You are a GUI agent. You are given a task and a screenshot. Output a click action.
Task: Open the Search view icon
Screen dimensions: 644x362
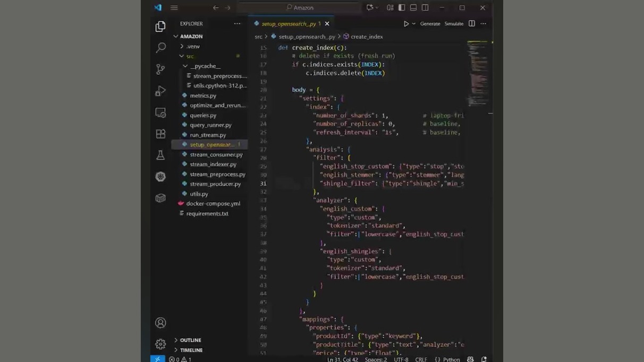(x=160, y=48)
